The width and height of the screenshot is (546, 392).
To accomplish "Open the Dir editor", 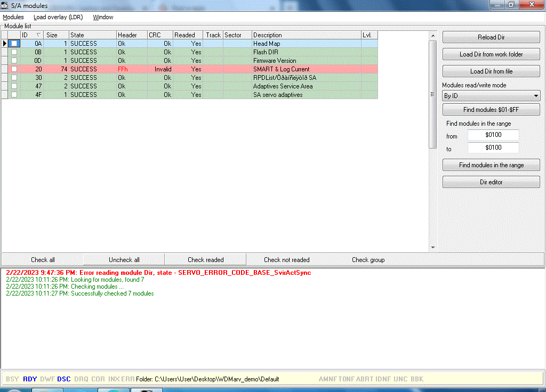I will click(x=491, y=182).
